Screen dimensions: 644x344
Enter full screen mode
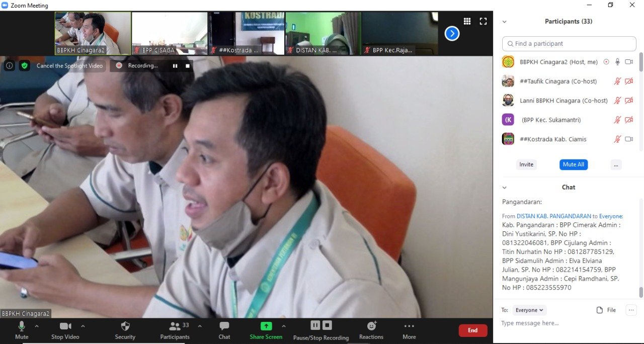(483, 21)
